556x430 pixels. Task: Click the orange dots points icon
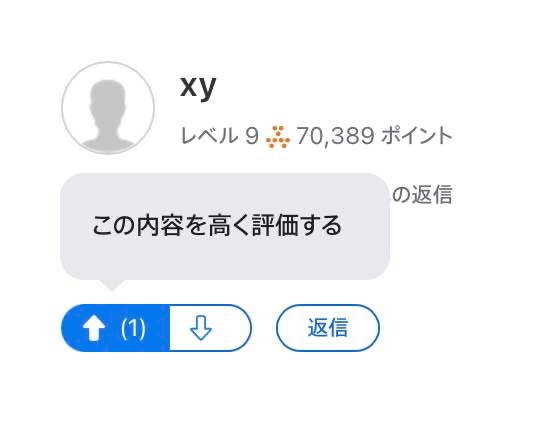[x=278, y=136]
